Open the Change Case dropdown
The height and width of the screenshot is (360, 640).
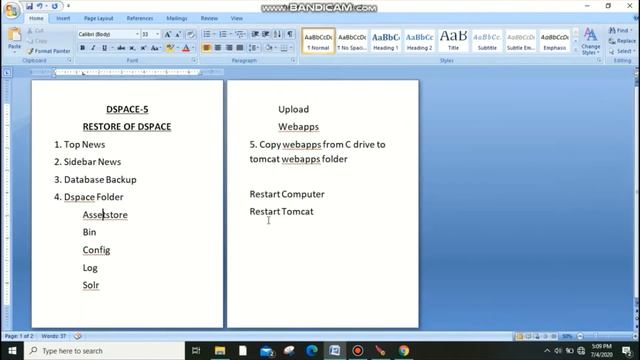(155, 48)
